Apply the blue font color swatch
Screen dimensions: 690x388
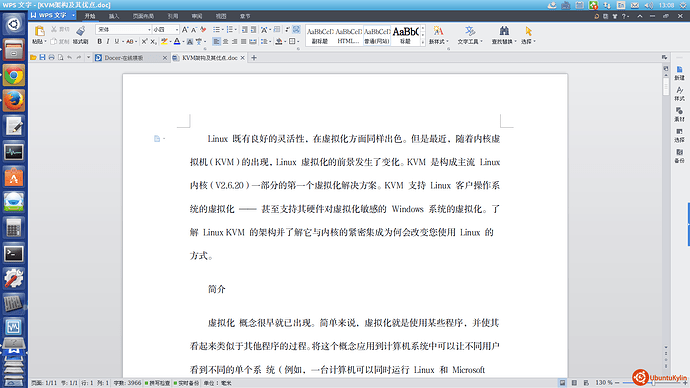[x=177, y=41]
